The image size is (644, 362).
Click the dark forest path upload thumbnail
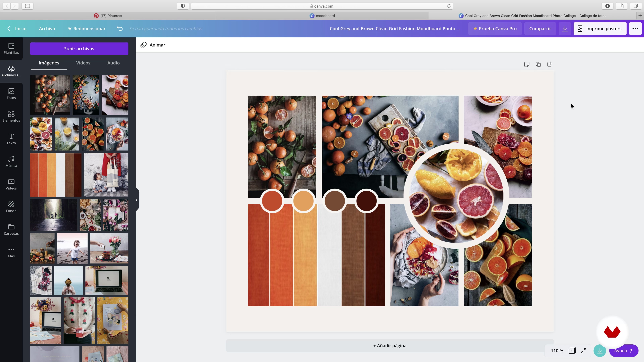click(54, 215)
